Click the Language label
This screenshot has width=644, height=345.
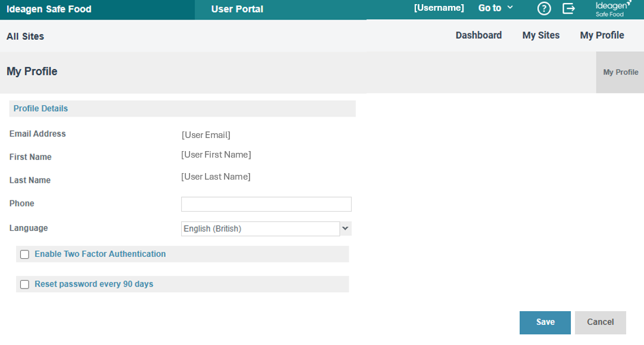29,228
